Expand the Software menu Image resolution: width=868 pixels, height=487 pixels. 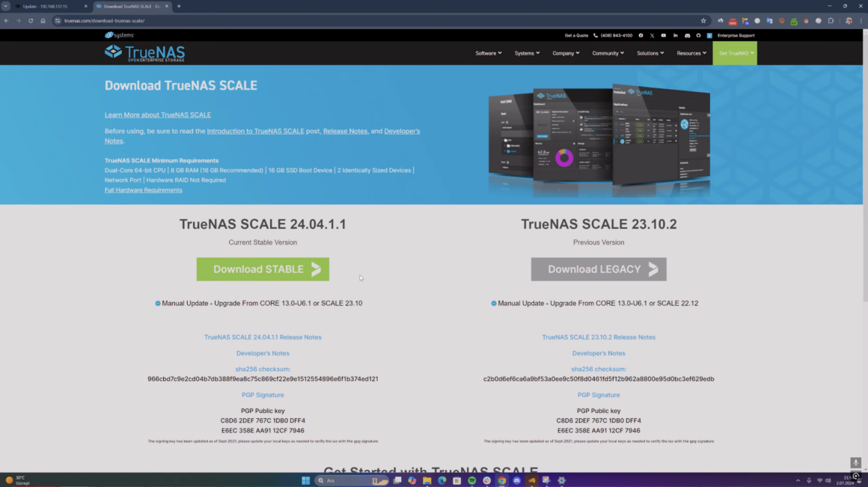click(488, 53)
